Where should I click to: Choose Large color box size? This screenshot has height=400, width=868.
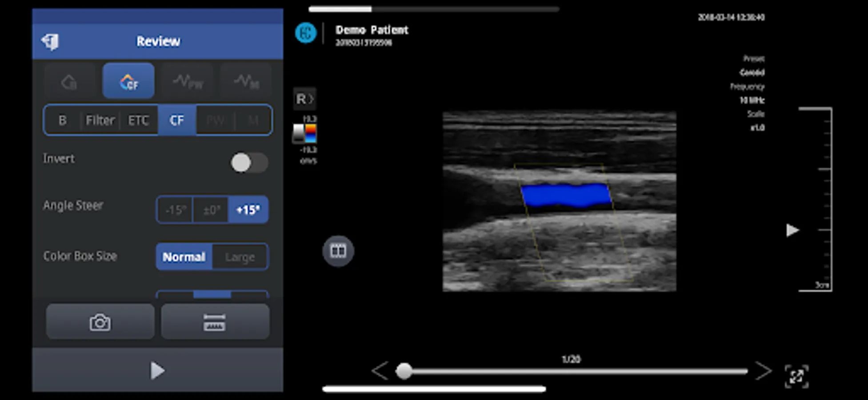240,256
